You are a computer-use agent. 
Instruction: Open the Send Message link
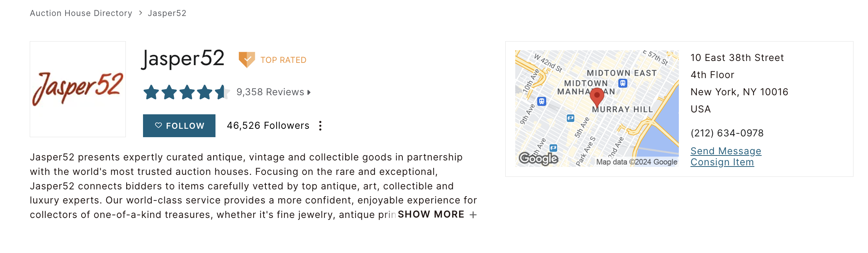(x=726, y=151)
